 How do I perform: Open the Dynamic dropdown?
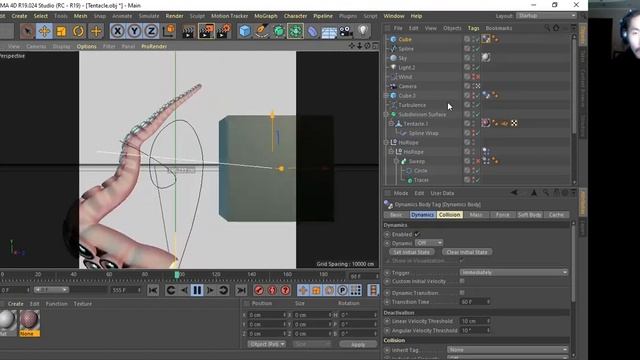[429, 243]
